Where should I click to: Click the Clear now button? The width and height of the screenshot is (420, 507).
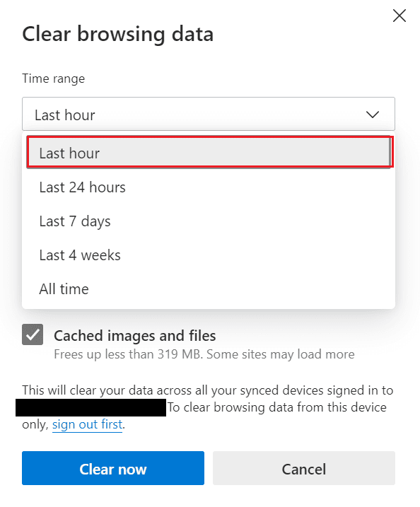pyautogui.click(x=113, y=468)
